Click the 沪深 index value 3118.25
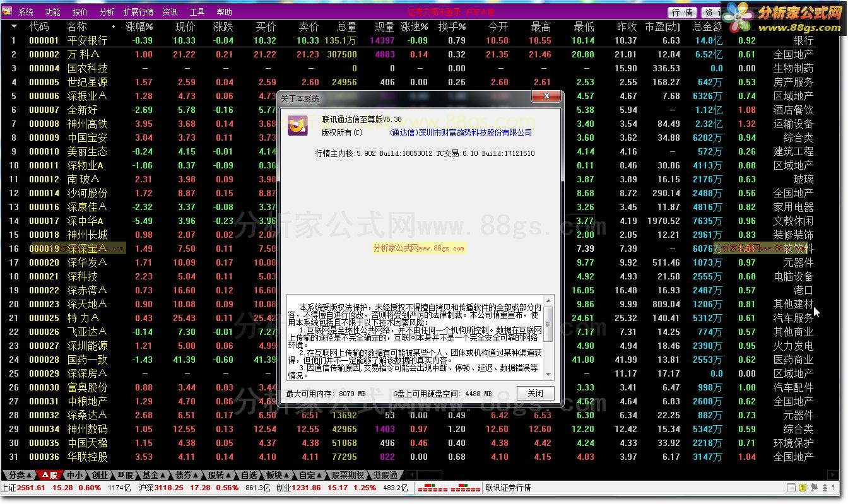848x504 pixels. (x=169, y=488)
